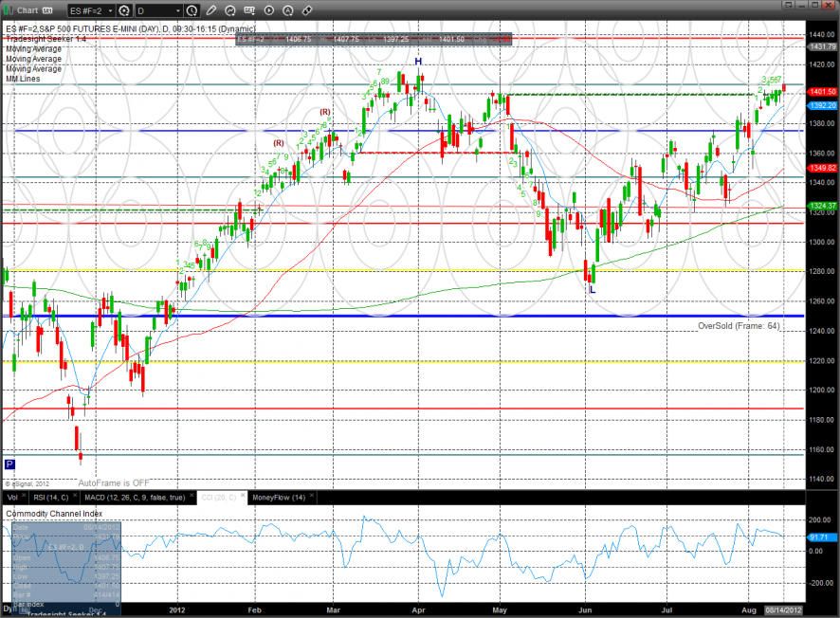The width and height of the screenshot is (840, 618).
Task: Switch to the MoneyFlow (14) tab
Action: [x=279, y=498]
